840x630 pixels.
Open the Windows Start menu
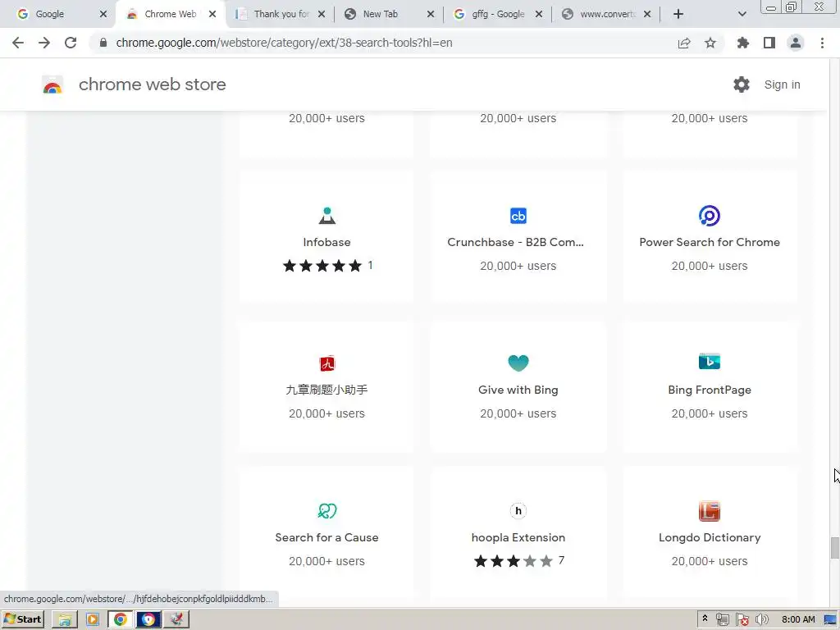tap(22, 619)
